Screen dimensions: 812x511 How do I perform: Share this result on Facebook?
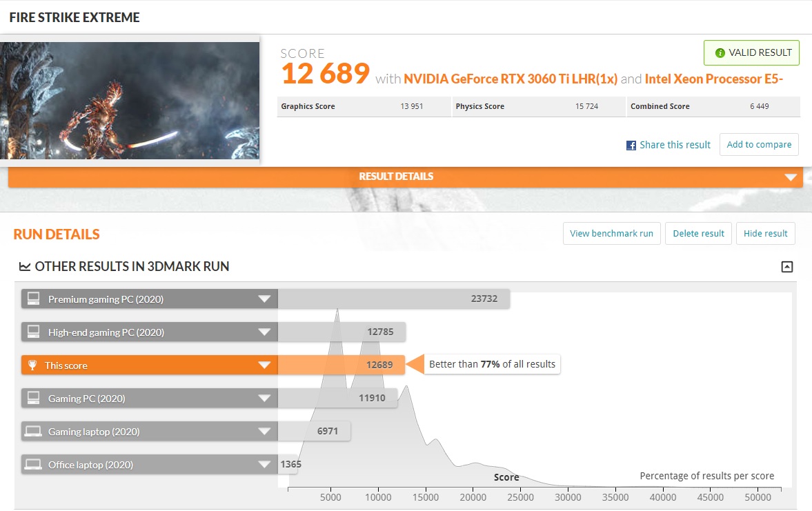tap(675, 145)
